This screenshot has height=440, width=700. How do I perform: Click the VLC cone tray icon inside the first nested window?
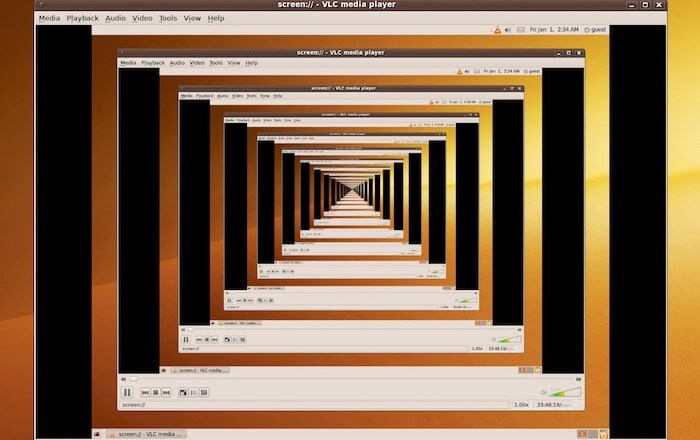tap(459, 71)
